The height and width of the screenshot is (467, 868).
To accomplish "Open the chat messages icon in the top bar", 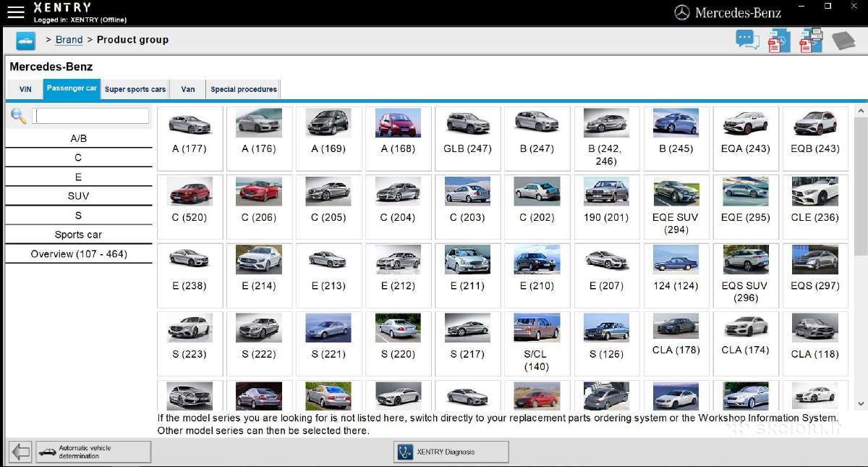I will pos(747,39).
